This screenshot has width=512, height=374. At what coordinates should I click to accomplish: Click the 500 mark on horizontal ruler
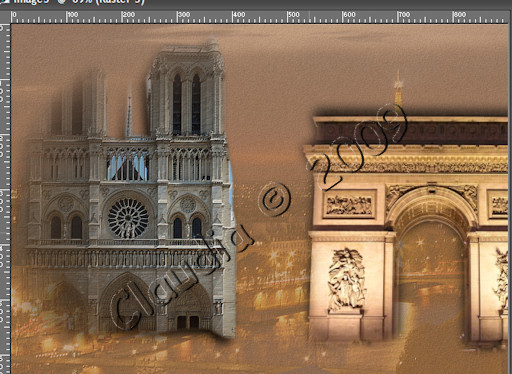pos(294,15)
